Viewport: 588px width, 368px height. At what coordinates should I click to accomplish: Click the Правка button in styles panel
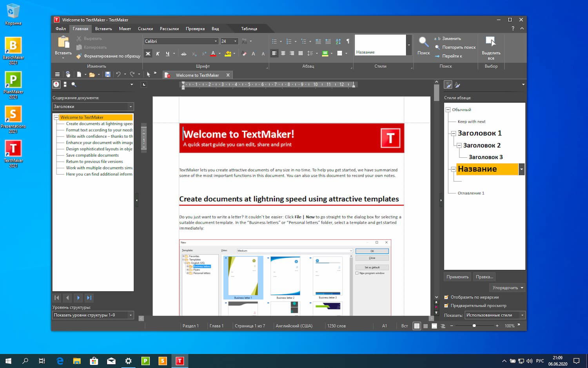click(x=484, y=277)
